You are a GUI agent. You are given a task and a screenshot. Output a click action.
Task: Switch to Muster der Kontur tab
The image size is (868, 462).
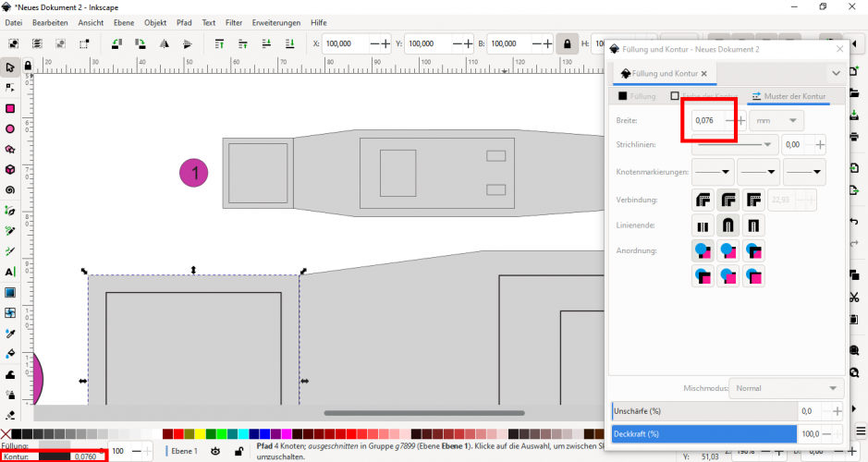[x=789, y=96]
